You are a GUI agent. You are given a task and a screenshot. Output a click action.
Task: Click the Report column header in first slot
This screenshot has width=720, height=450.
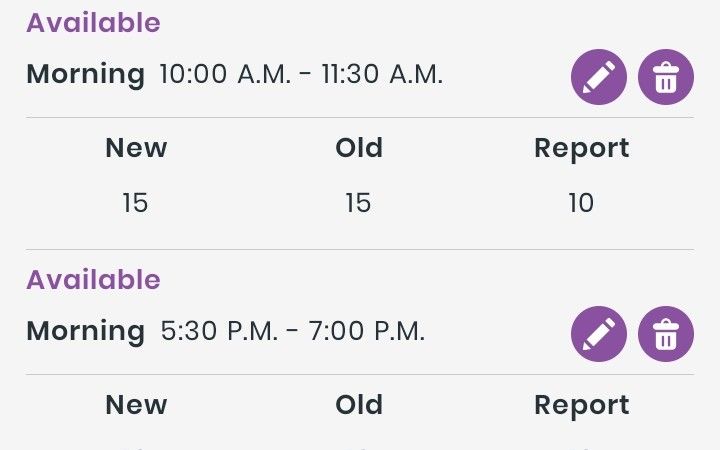click(x=581, y=149)
